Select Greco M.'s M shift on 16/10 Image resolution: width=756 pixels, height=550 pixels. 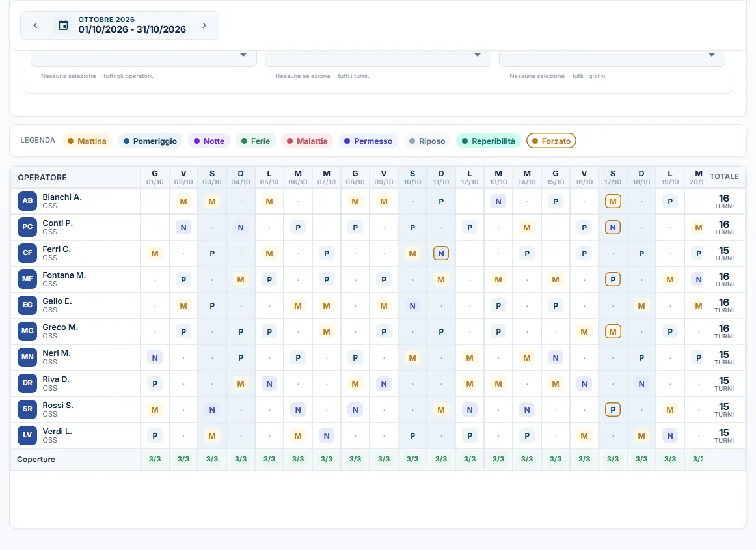(x=584, y=331)
